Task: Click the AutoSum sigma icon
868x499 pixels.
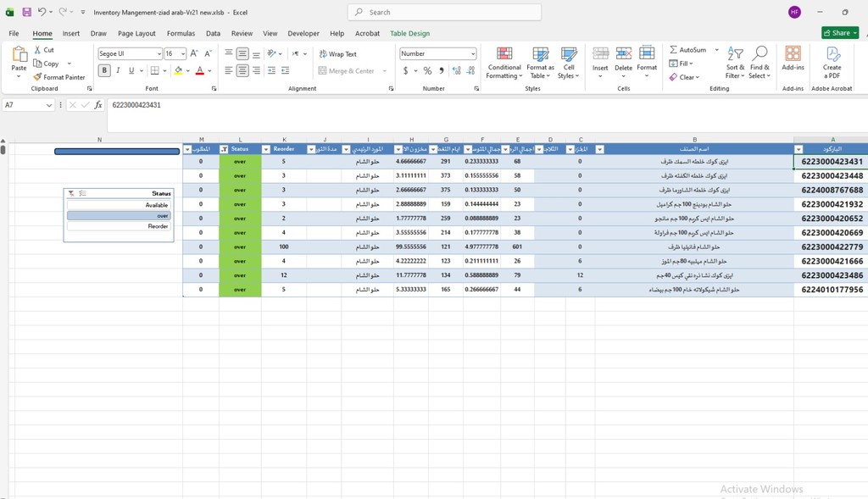Action: coord(673,49)
